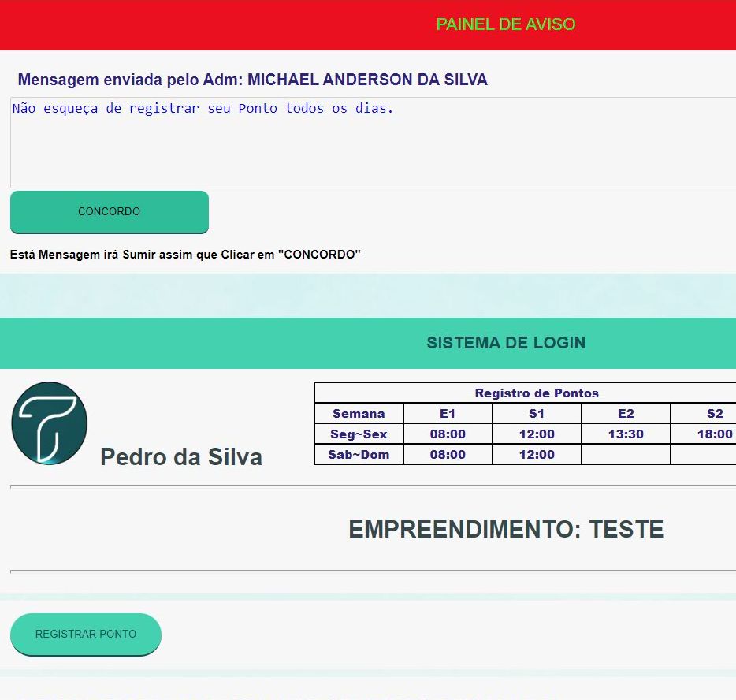
Task: Select the Semana column header
Action: click(359, 414)
